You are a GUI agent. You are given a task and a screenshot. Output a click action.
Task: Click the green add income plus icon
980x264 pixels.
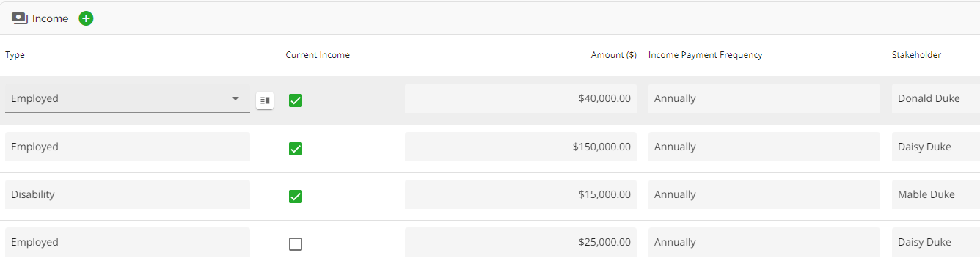[x=86, y=18]
